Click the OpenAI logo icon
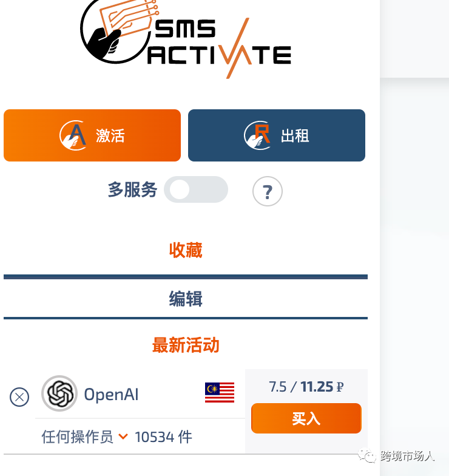 click(59, 393)
